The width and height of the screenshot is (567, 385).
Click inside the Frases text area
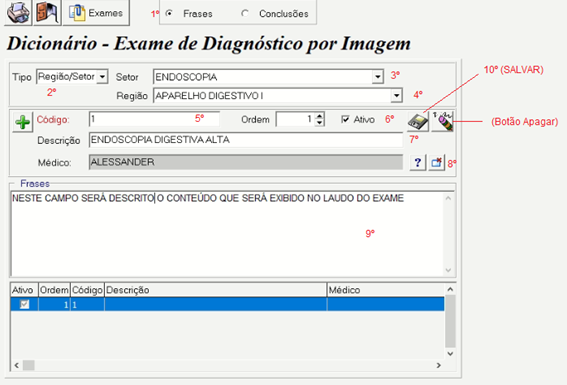(227, 234)
